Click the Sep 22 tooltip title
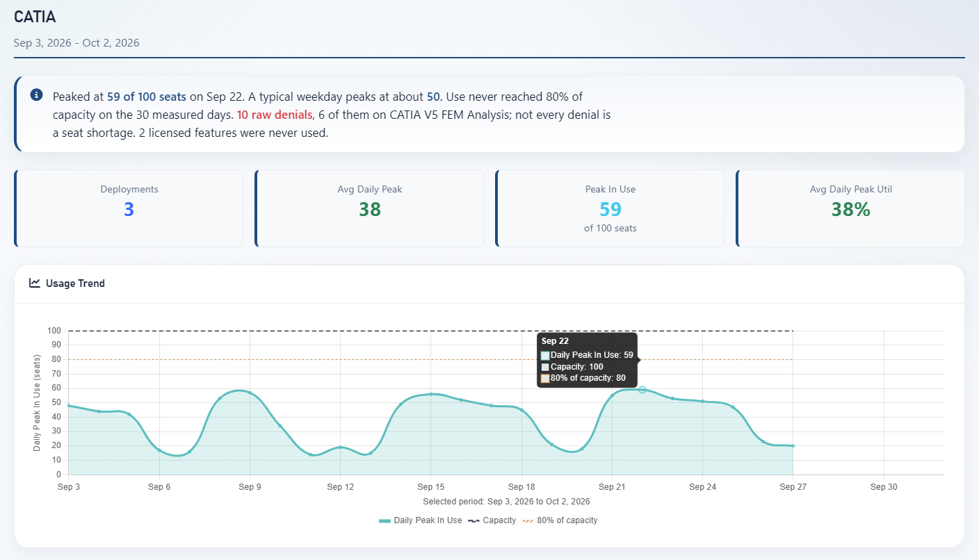The width and height of the screenshot is (979, 560). point(555,341)
